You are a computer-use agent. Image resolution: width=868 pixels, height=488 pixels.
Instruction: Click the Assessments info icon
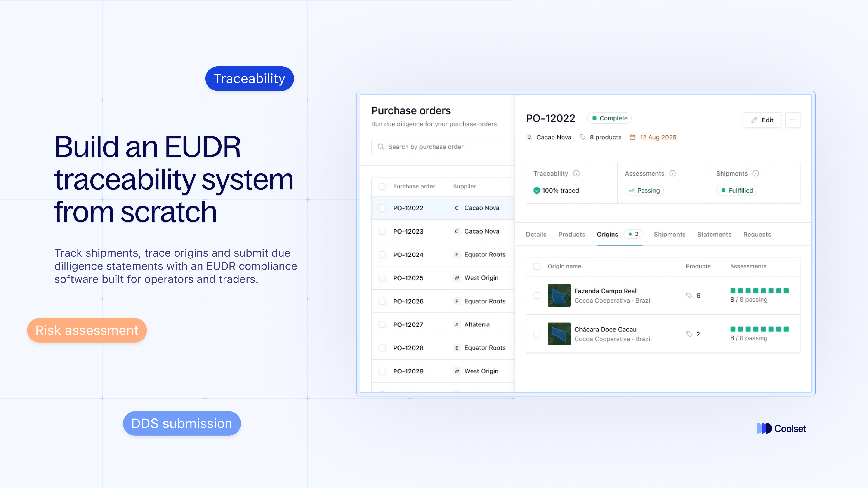[x=672, y=173]
